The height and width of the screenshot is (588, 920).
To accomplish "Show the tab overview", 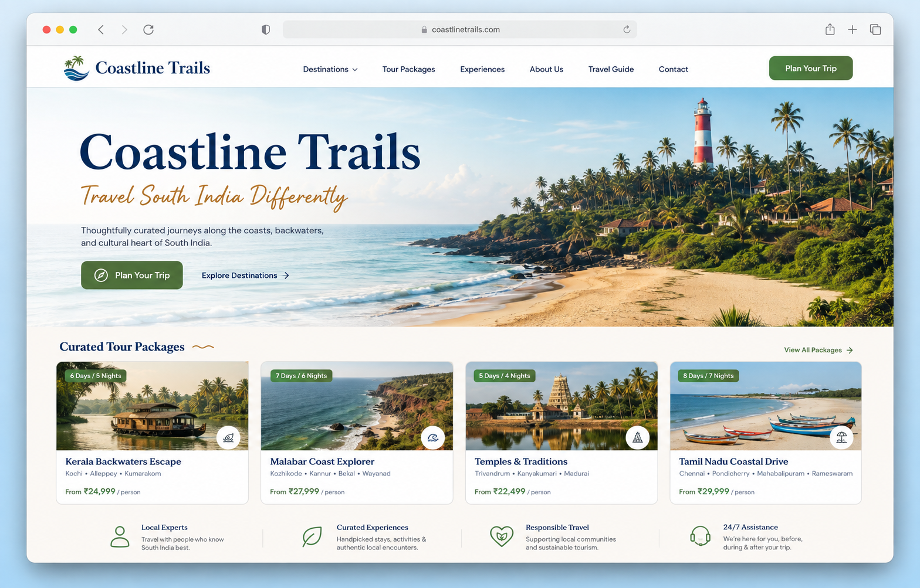I will (875, 29).
